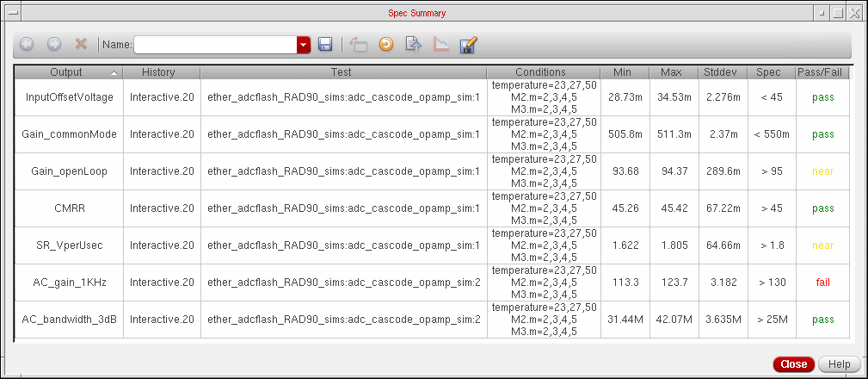
Task: Click the Conditions column header
Action: [x=543, y=72]
